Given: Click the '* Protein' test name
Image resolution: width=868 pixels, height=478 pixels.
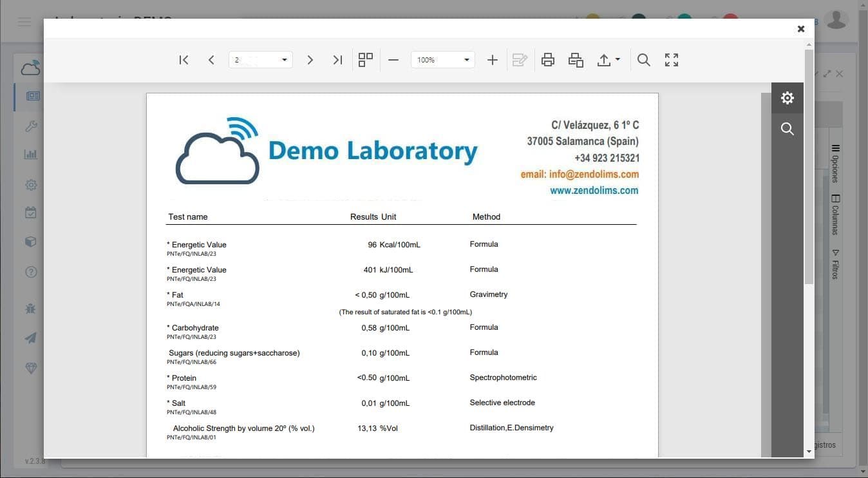Looking at the screenshot, I should (x=182, y=378).
